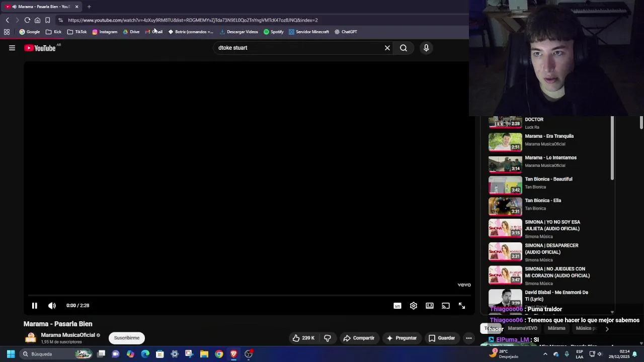
Task: Open Google Chrome from the taskbar
Action: pyautogui.click(x=219, y=354)
